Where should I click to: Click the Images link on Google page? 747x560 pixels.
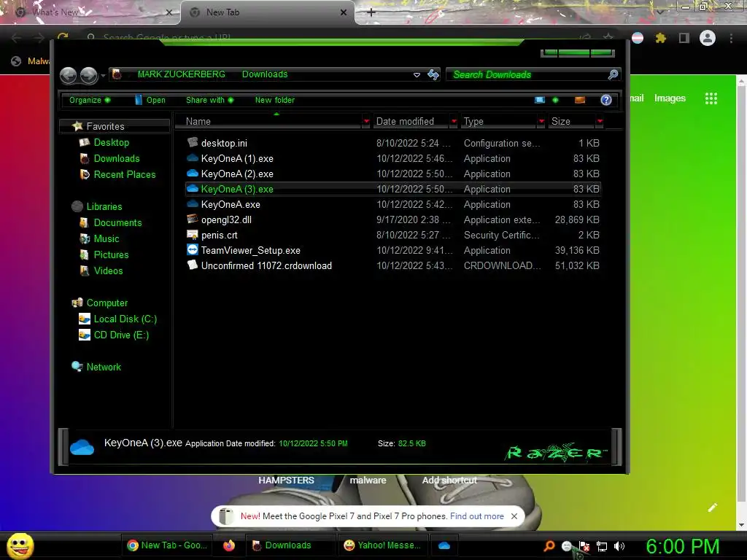point(670,98)
